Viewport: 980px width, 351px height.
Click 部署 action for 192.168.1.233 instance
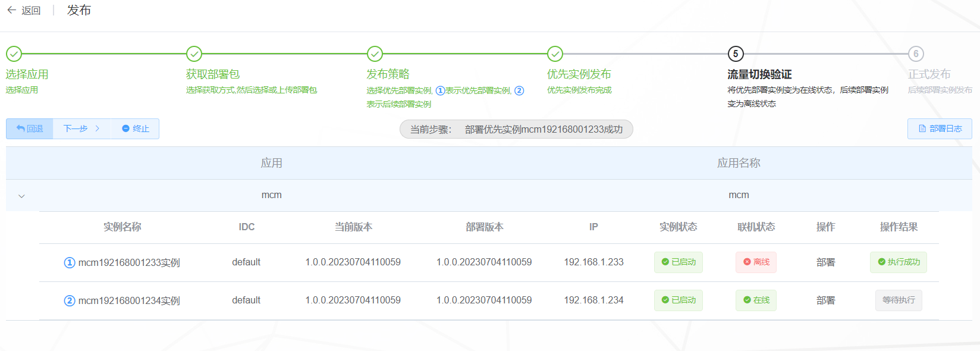click(826, 262)
